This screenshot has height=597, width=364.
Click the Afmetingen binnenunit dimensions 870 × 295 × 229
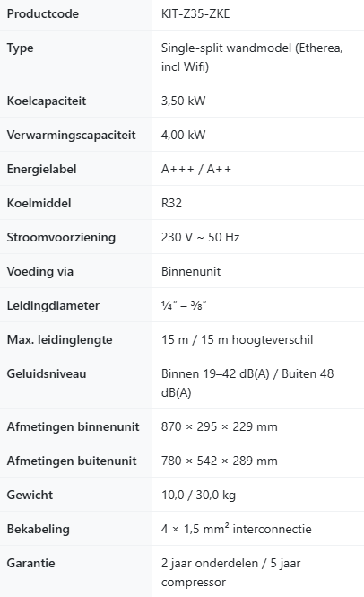219,426
